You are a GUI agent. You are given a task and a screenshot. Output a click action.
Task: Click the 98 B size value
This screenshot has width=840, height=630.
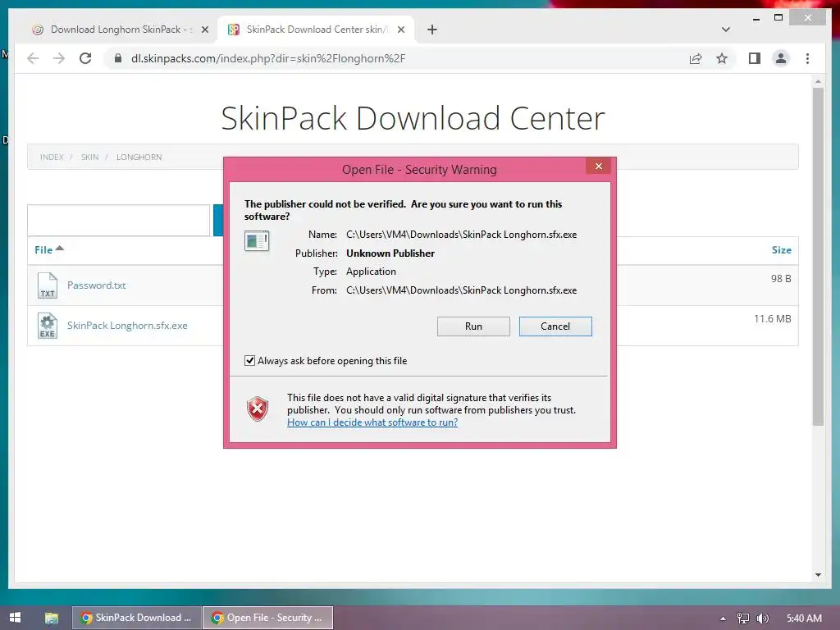pos(781,279)
